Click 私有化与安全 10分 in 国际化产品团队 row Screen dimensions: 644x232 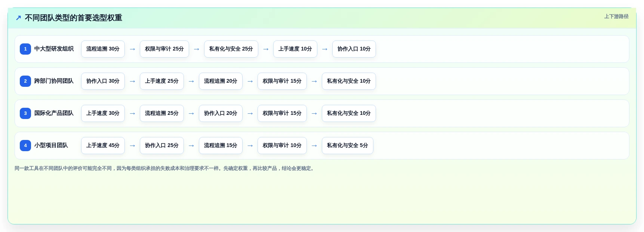tap(349, 113)
